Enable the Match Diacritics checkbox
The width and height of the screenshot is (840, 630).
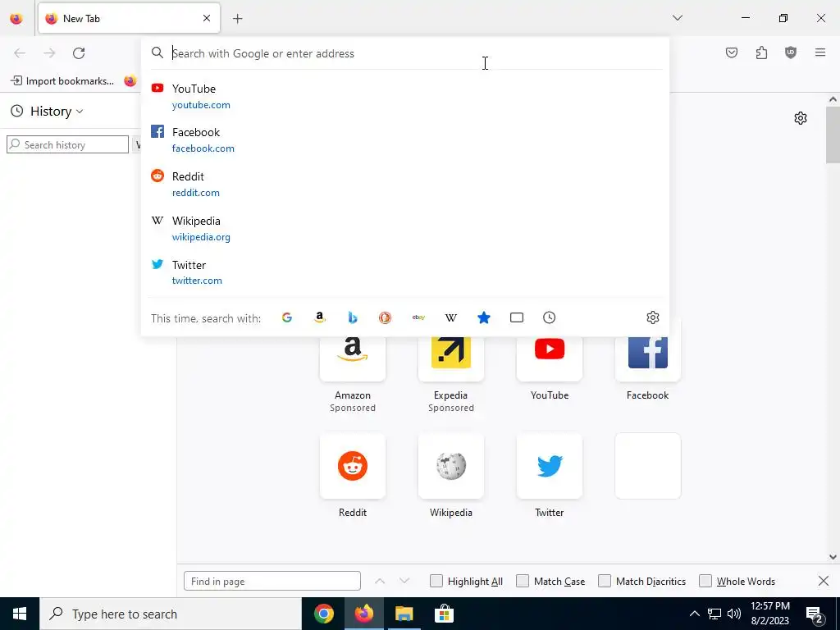(x=605, y=582)
